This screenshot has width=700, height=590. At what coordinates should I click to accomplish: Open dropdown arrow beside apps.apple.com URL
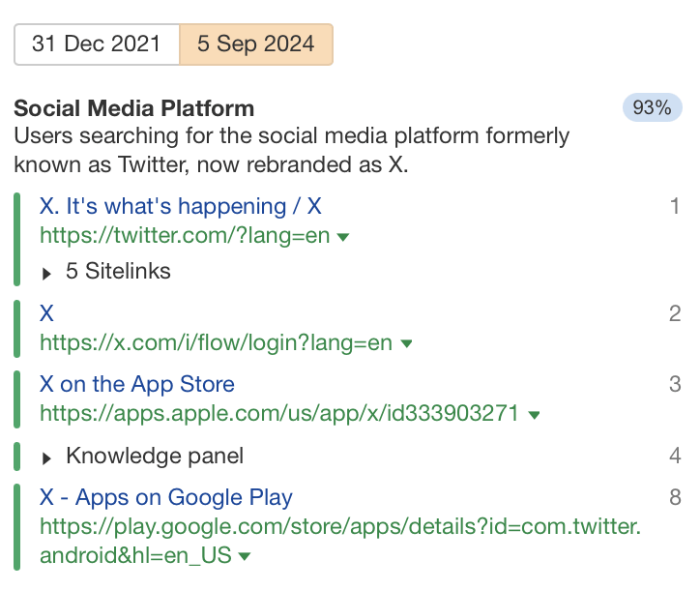(534, 415)
